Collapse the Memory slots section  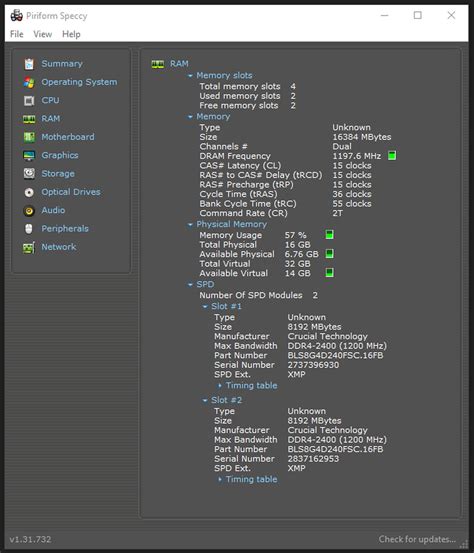coord(190,75)
